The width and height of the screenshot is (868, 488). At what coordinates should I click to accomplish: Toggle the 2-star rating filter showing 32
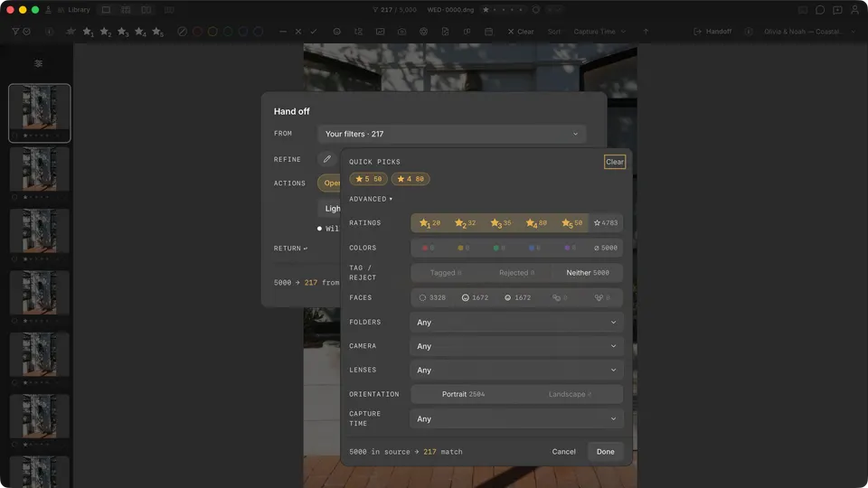[x=465, y=223]
